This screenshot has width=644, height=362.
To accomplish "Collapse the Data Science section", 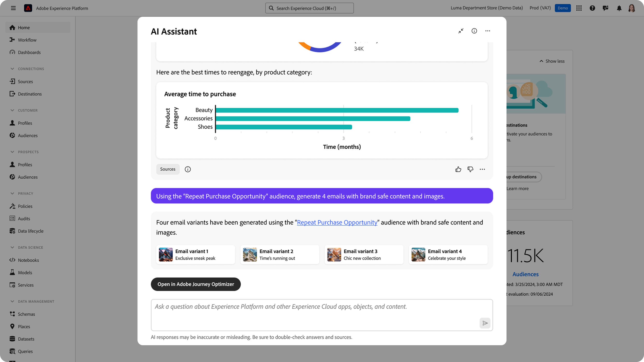I will tap(12, 247).
